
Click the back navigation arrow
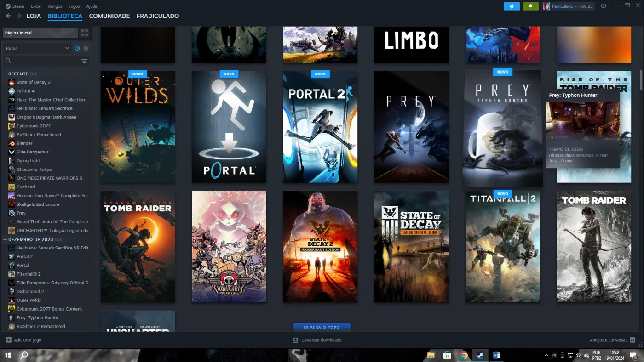8,16
